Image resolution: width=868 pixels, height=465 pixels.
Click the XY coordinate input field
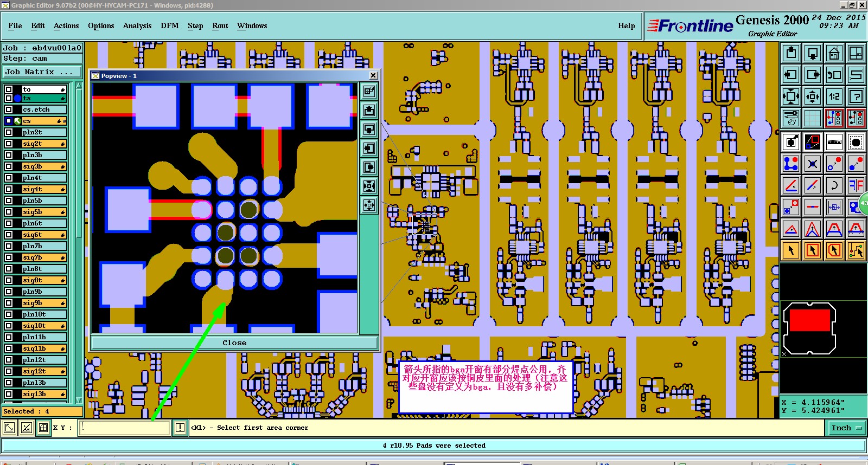coord(125,428)
